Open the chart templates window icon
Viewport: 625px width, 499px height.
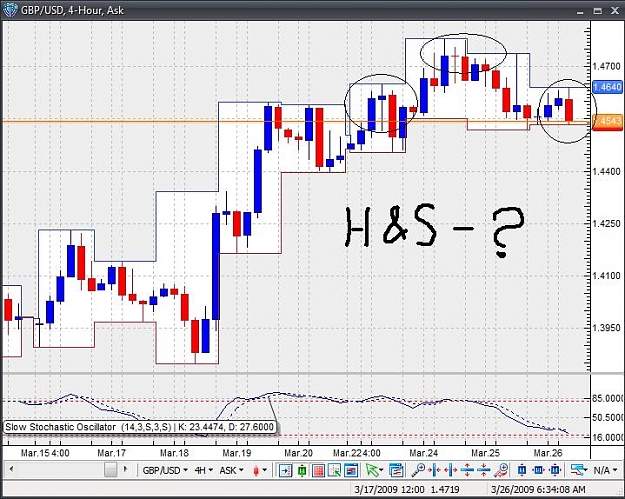396,470
